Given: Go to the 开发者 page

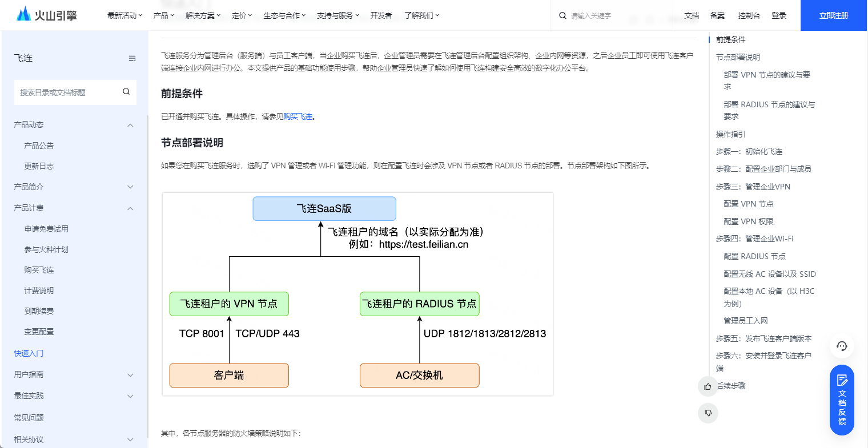Looking at the screenshot, I should tap(381, 15).
